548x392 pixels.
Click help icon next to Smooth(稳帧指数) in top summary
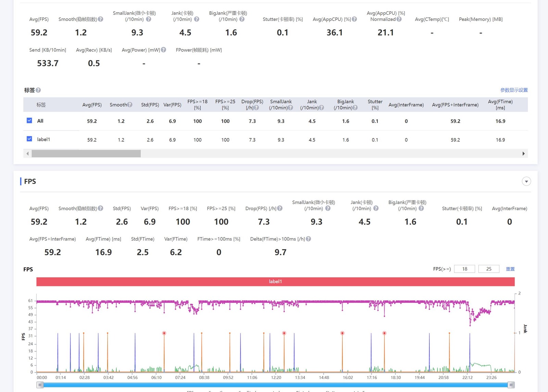click(x=100, y=19)
